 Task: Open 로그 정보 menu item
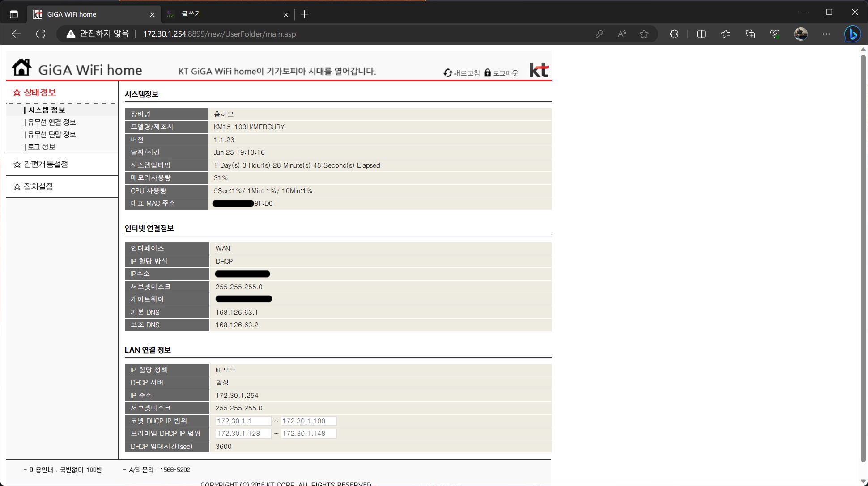(41, 147)
